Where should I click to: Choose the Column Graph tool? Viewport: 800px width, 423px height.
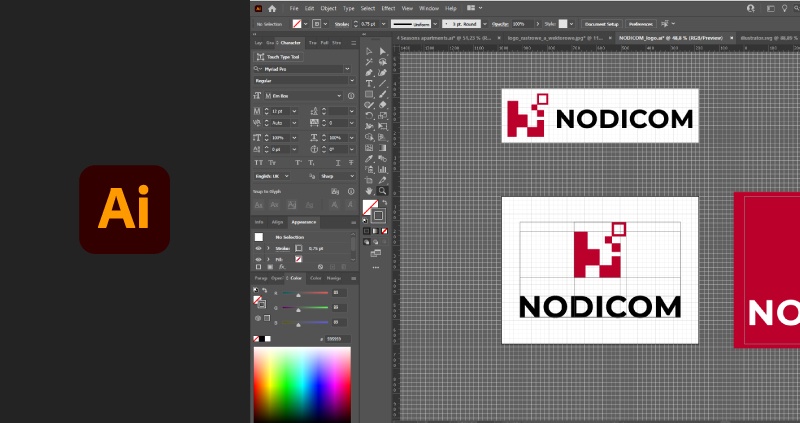pyautogui.click(x=382, y=169)
